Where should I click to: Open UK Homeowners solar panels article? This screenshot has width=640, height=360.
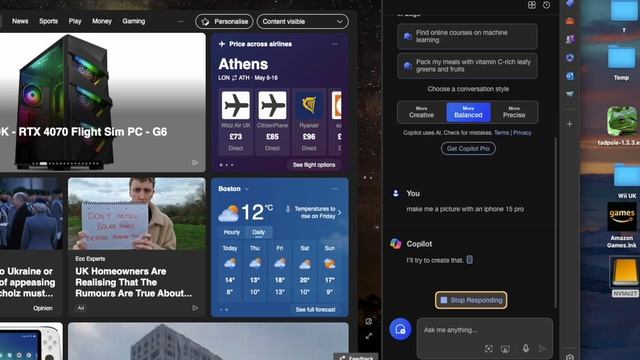(x=137, y=247)
